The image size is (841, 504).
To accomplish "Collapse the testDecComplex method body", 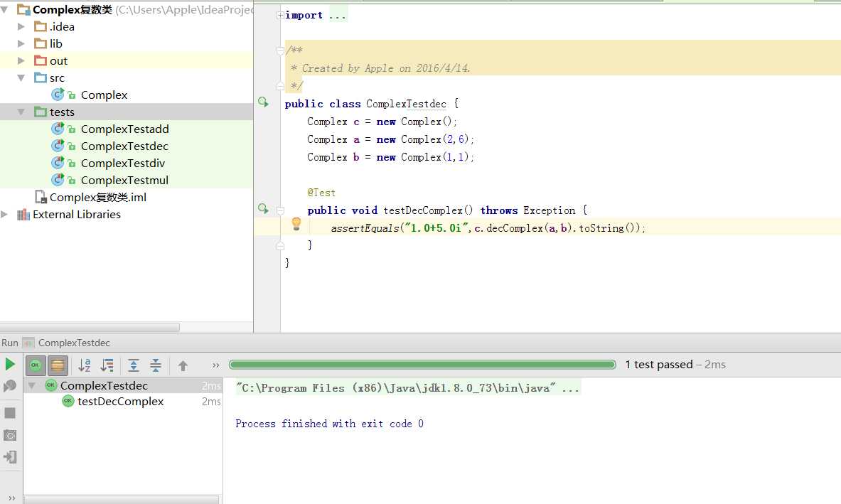I will point(280,210).
